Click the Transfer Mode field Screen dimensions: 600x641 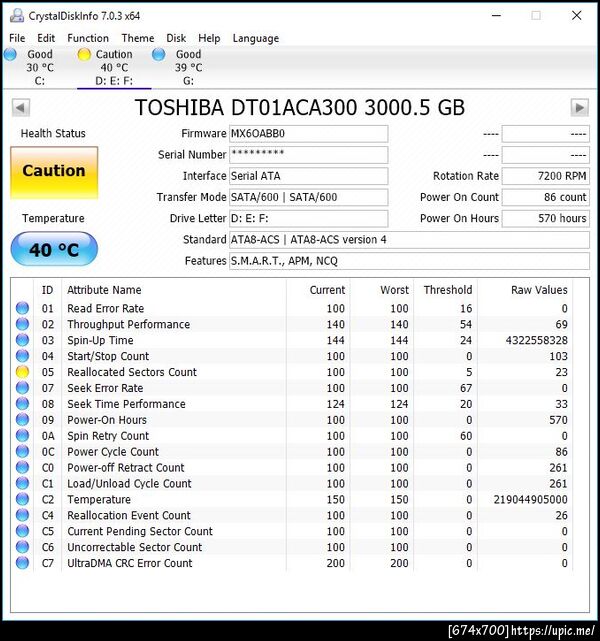pos(309,197)
